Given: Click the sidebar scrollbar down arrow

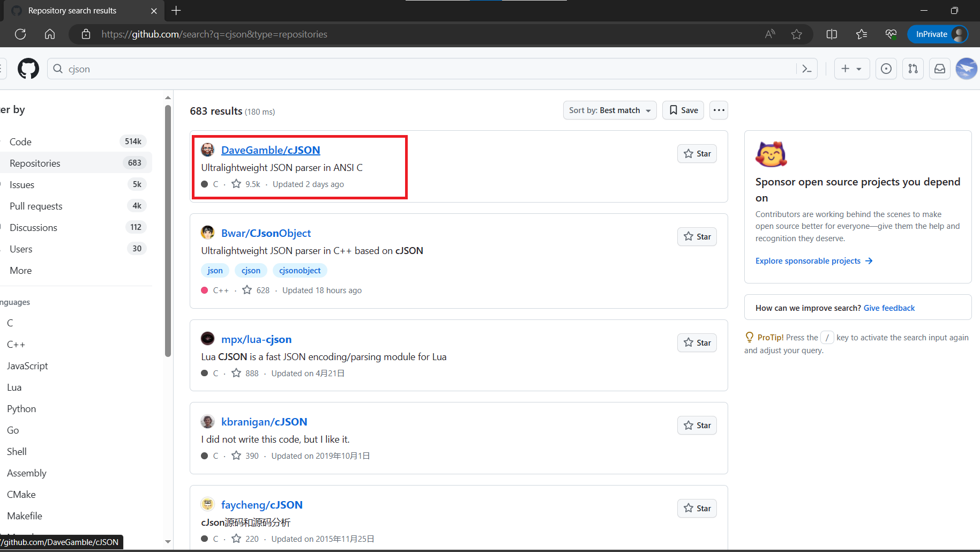Looking at the screenshot, I should pos(168,542).
